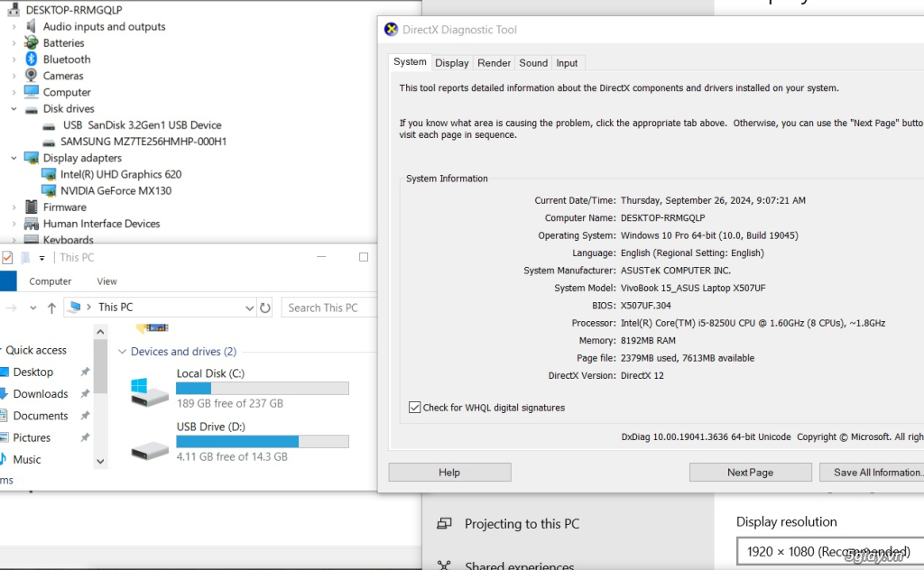Click the NVIDIA GeForce MX130 adapter icon
This screenshot has width=924, height=570.
click(49, 191)
